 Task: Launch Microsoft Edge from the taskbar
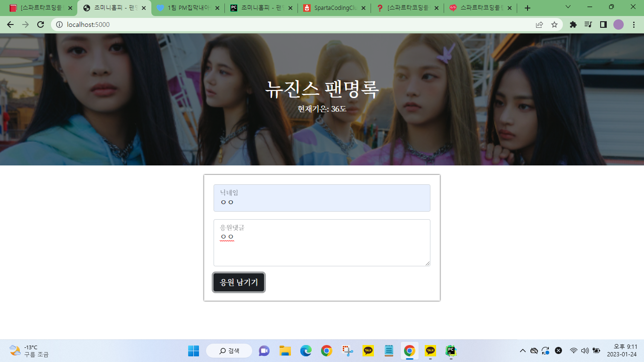[x=306, y=351]
